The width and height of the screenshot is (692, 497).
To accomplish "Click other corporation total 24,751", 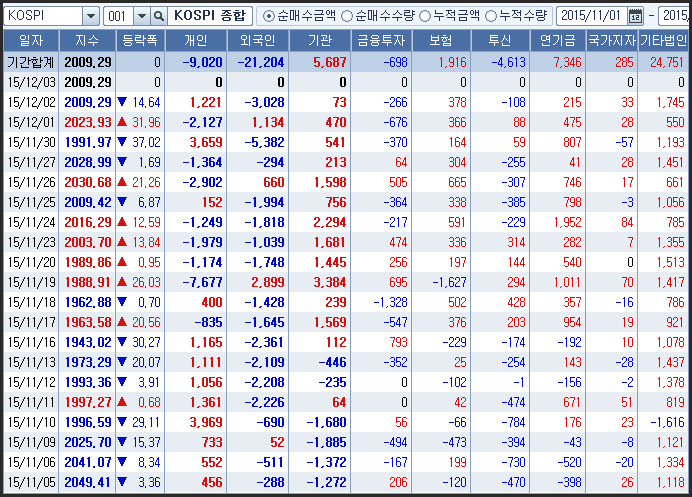I will pos(666,62).
